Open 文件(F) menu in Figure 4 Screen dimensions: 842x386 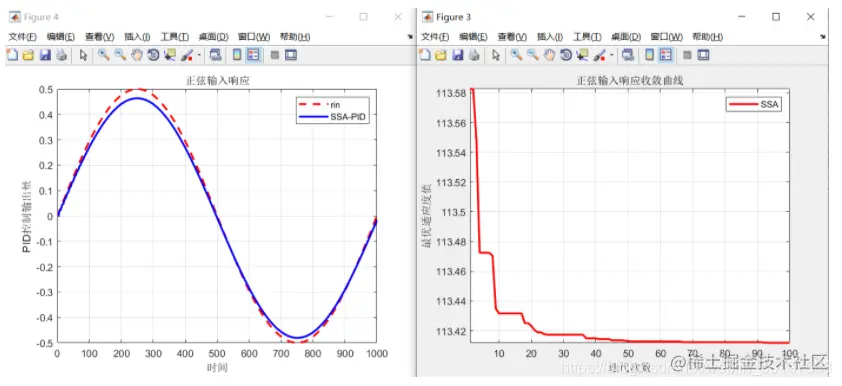tap(23, 37)
